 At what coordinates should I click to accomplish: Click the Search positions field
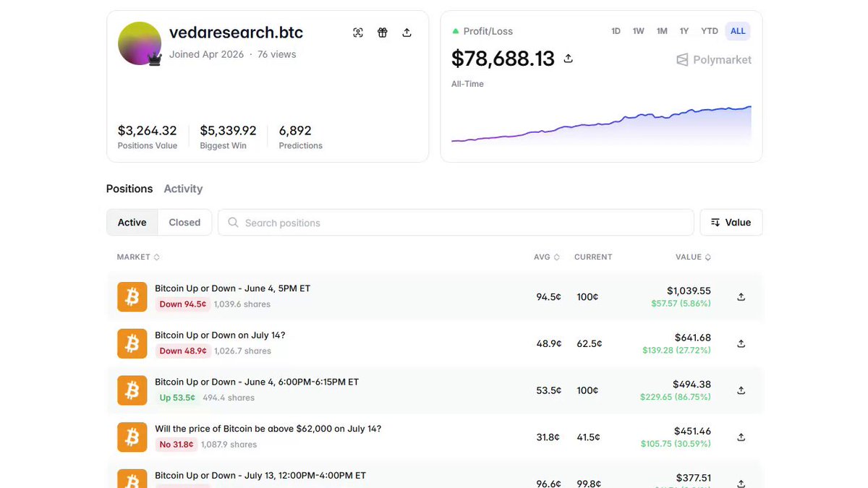456,223
